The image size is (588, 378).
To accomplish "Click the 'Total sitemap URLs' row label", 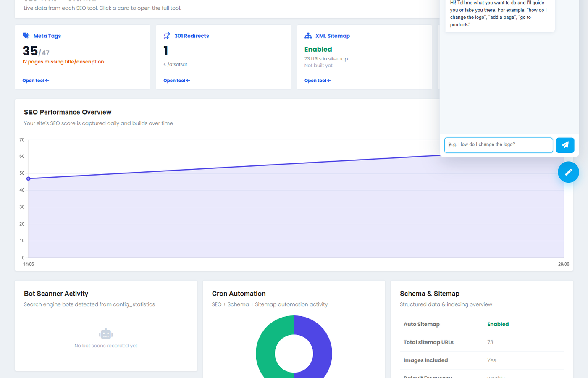I will (428, 342).
